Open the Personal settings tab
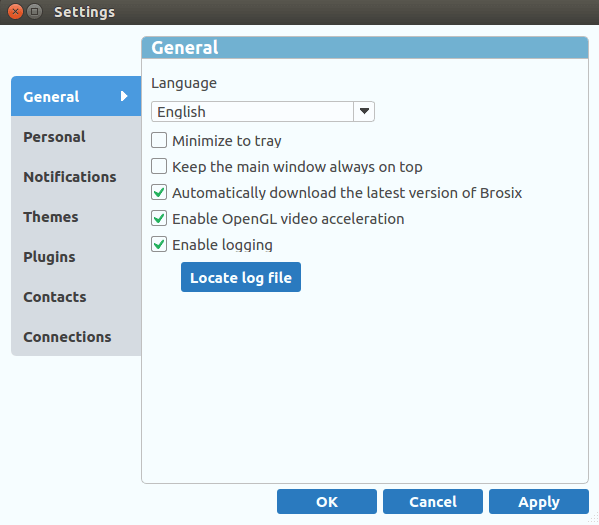Image resolution: width=599 pixels, height=525 pixels. [76, 136]
